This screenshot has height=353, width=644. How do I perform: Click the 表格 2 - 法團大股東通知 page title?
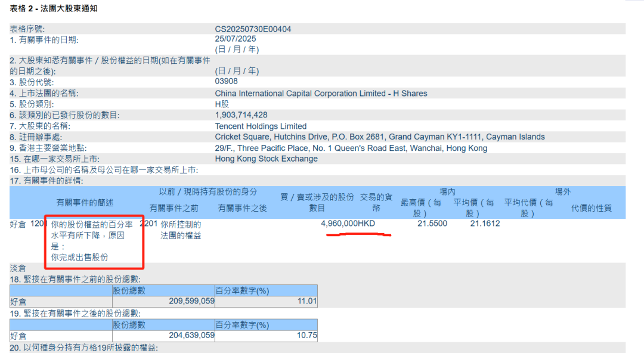pyautogui.click(x=52, y=8)
